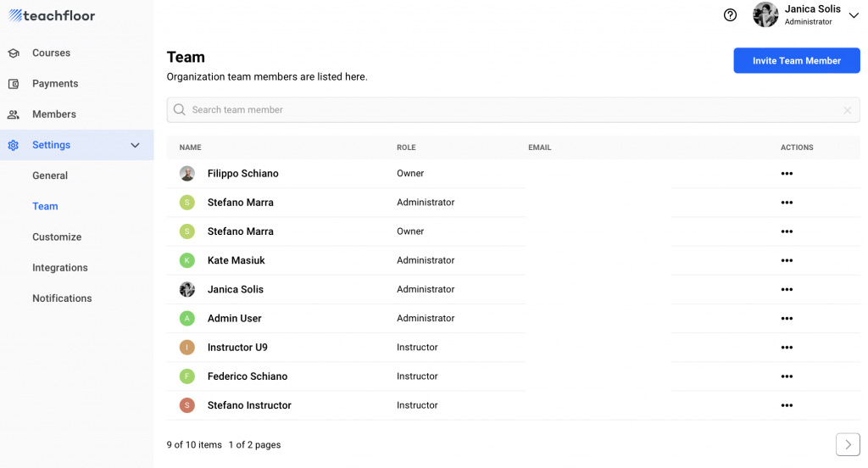
Task: Click the Members people icon
Action: [14, 114]
